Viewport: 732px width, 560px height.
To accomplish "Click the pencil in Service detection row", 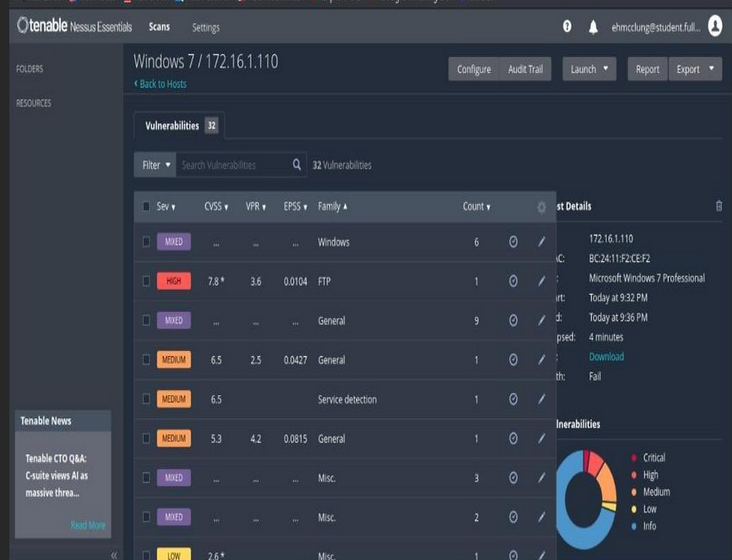I will [x=542, y=399].
